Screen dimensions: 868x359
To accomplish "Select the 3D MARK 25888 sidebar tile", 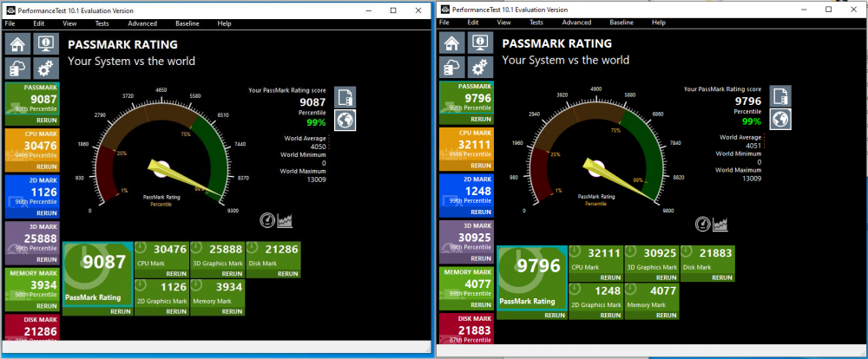I will coord(32,243).
